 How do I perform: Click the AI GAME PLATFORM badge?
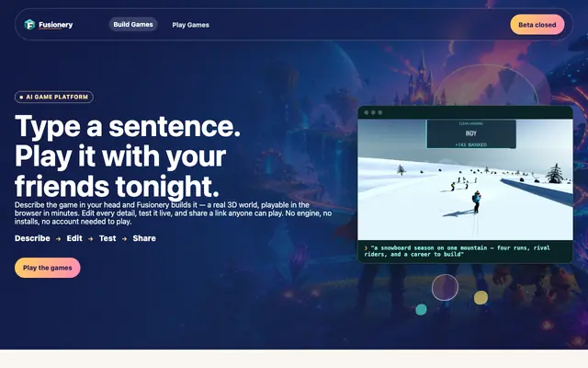point(54,97)
